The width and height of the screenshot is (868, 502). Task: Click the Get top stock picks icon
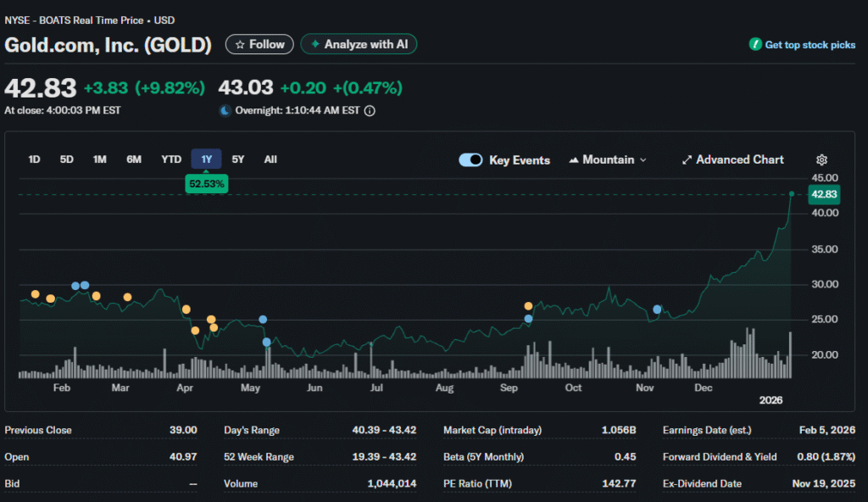(755, 45)
